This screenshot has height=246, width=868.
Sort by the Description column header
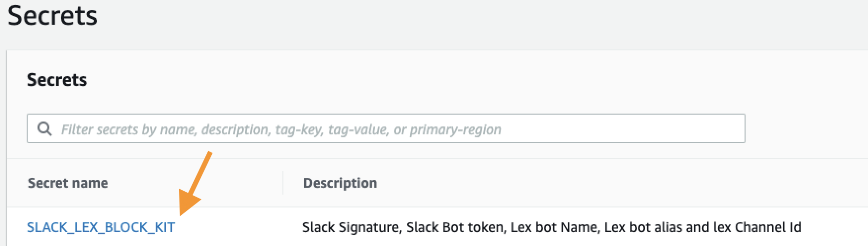[340, 183]
